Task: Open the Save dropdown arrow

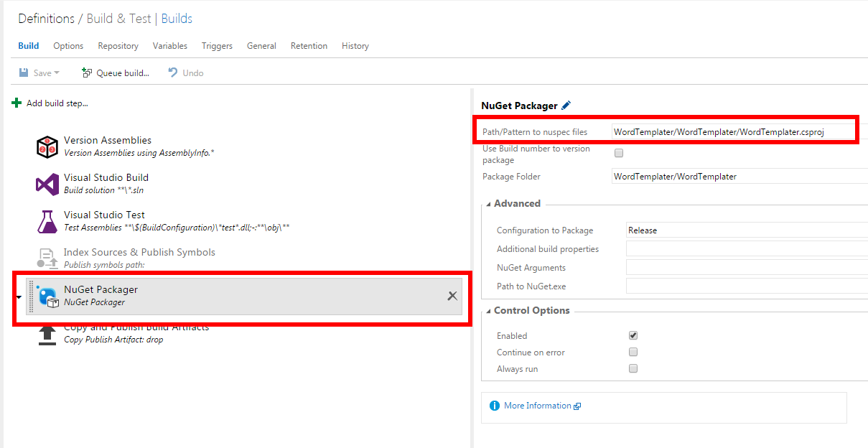Action: pos(57,73)
